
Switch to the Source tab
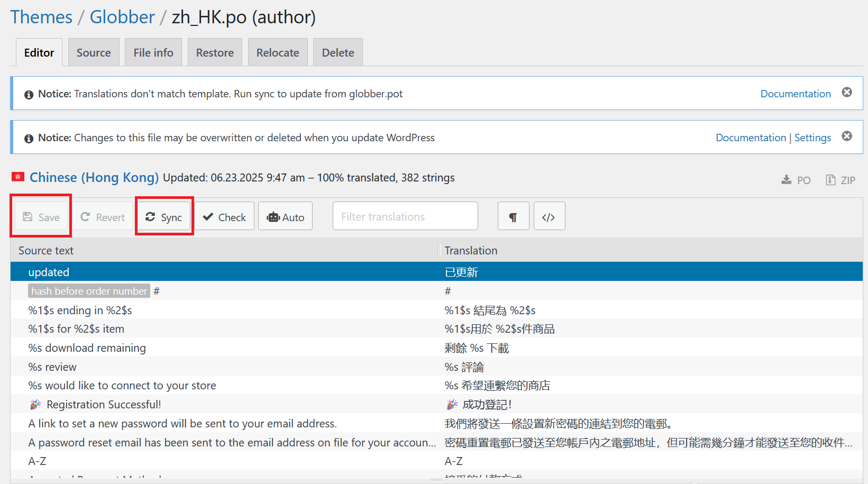[x=94, y=52]
